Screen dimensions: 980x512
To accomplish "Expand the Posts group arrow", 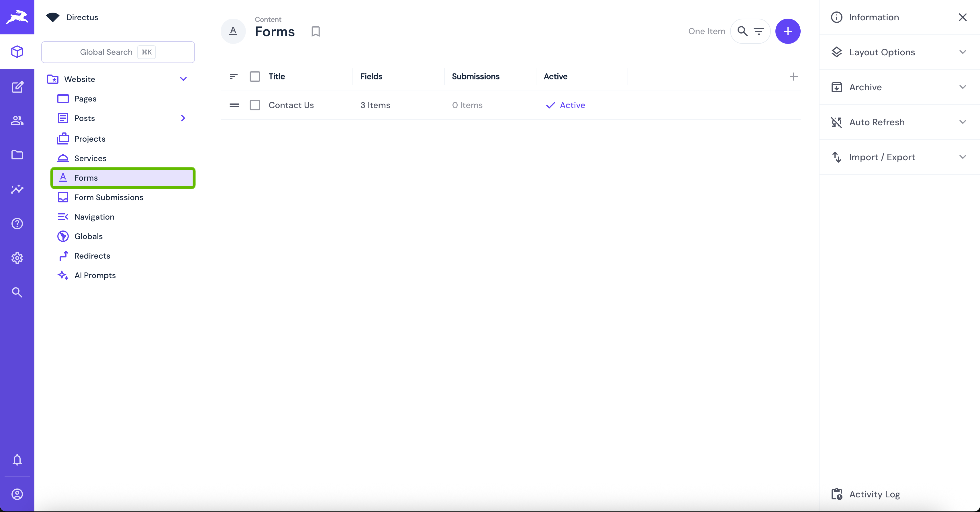I will (183, 118).
